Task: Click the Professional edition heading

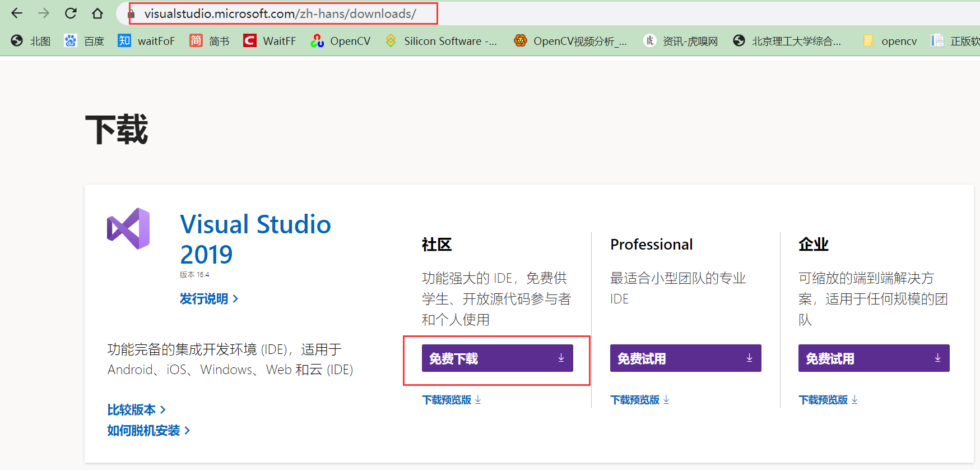Action: pos(652,245)
